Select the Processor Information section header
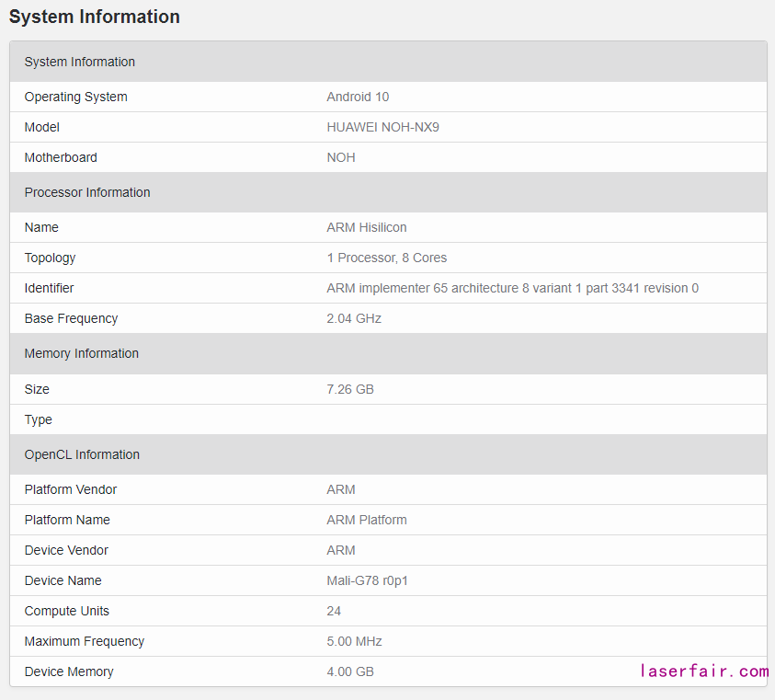775x700 pixels. [x=87, y=192]
